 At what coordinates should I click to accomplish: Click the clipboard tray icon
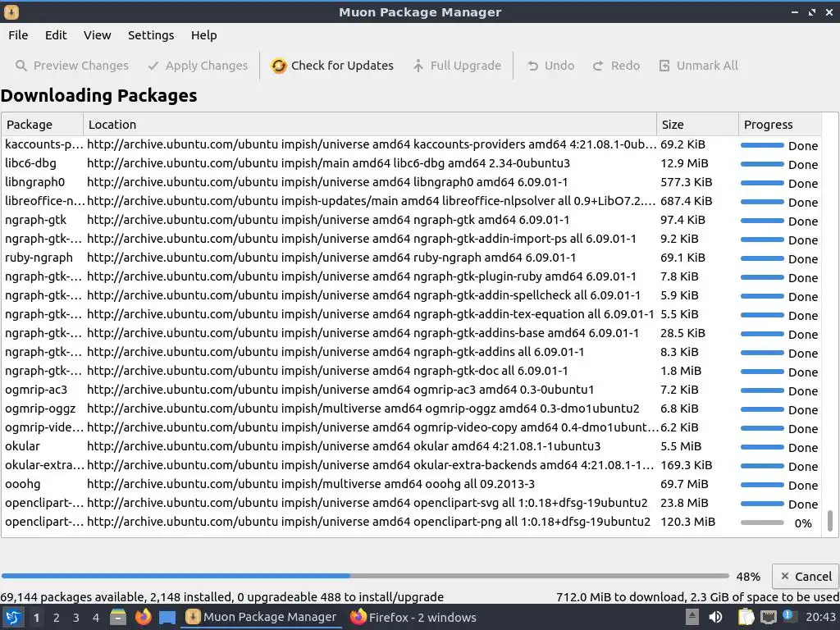coord(746,617)
